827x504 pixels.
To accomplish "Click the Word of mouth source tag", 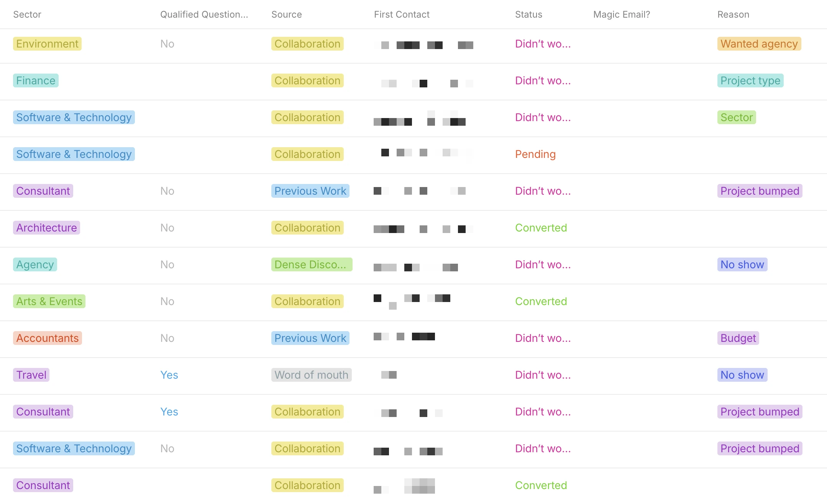I will point(311,375).
